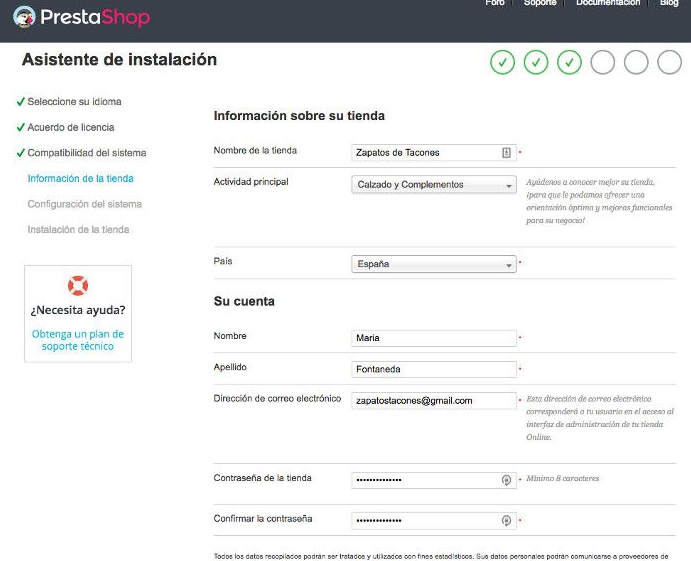Click the third completed step circle

tap(569, 63)
